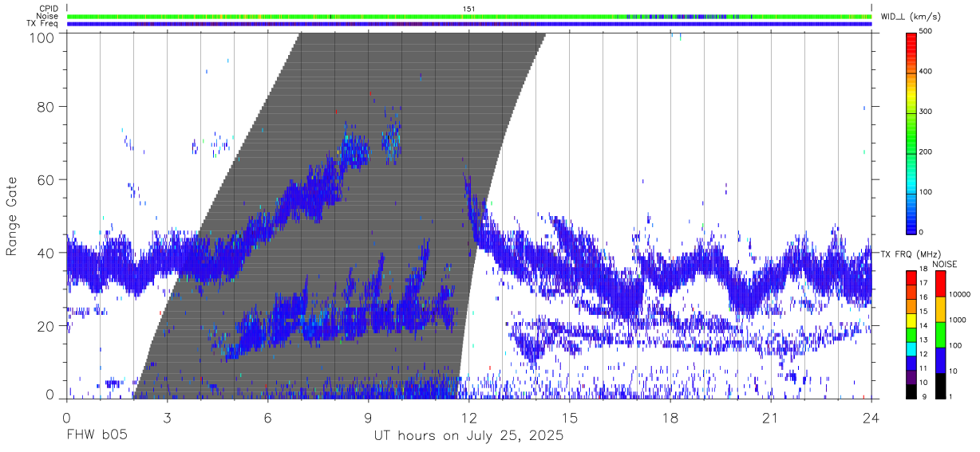Click the 400 tick on the width colorbar

coord(927,72)
